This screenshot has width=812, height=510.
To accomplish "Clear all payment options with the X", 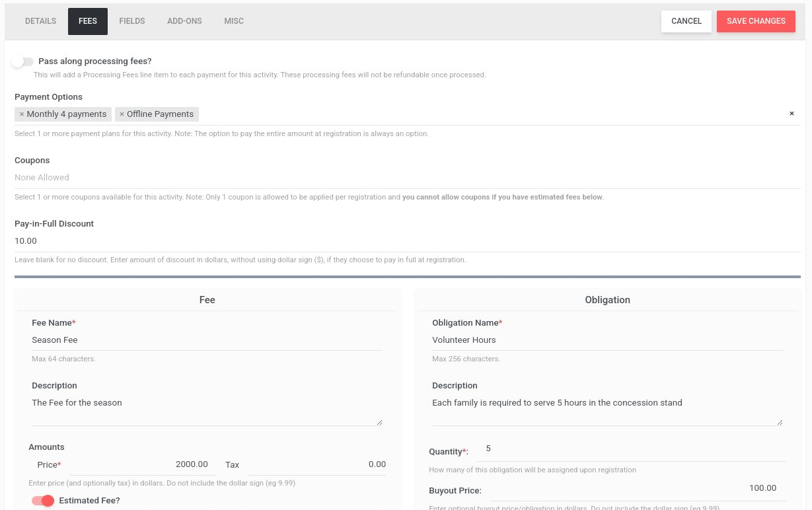I will (792, 114).
